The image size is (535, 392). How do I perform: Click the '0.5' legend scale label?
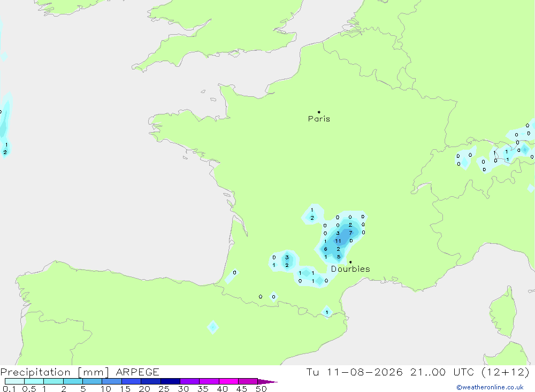point(29,389)
